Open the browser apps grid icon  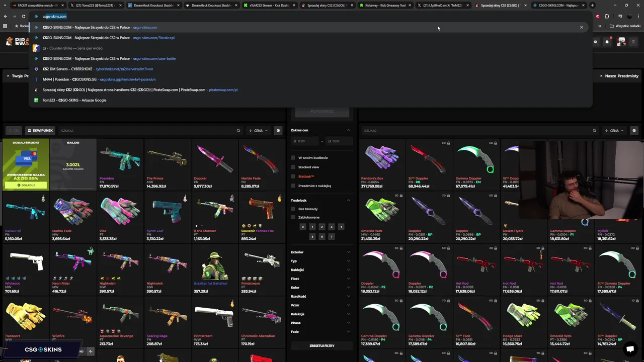point(5,26)
